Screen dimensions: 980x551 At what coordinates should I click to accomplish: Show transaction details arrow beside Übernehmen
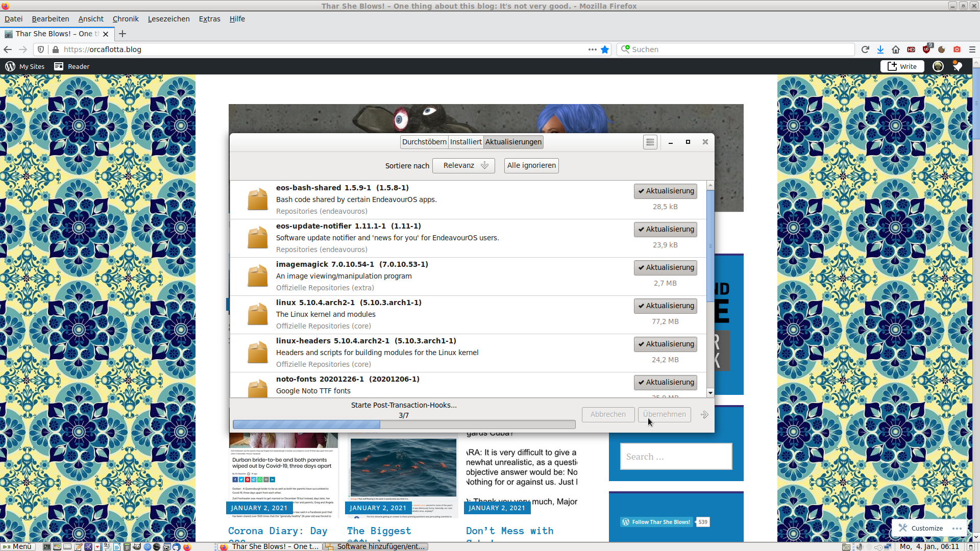tap(704, 415)
